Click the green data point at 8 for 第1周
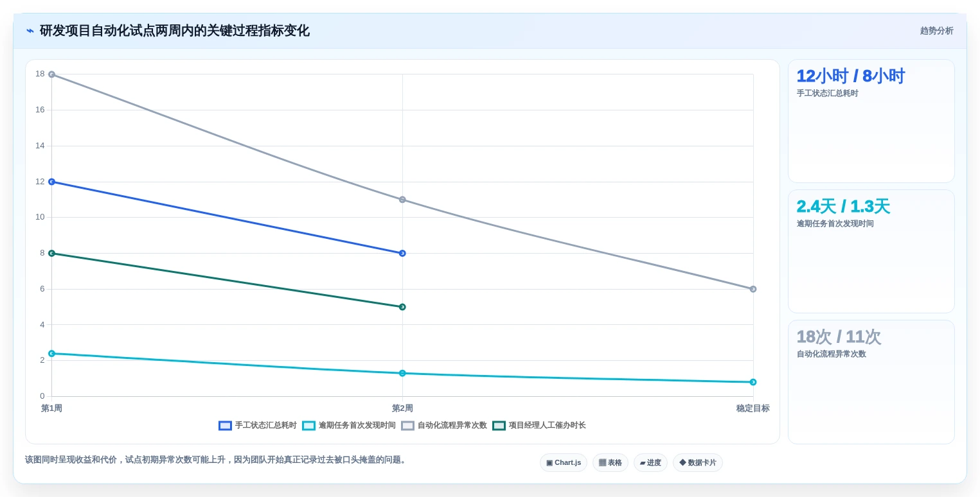 tap(51, 253)
